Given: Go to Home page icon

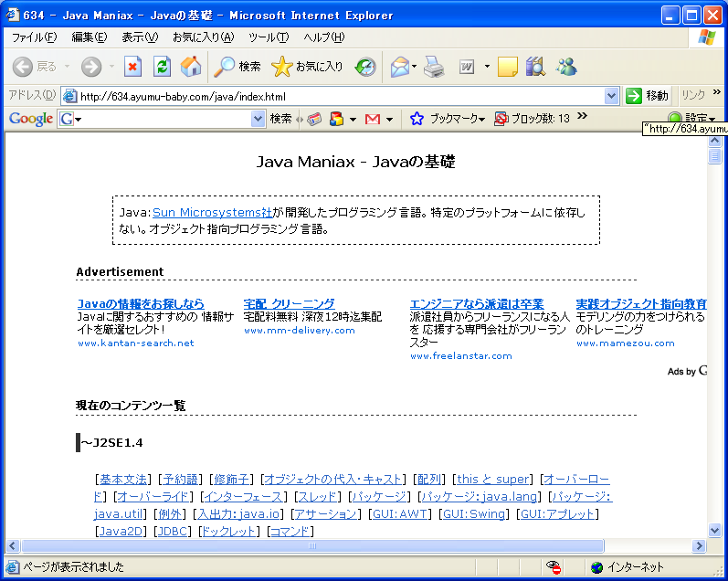Looking at the screenshot, I should [191, 67].
